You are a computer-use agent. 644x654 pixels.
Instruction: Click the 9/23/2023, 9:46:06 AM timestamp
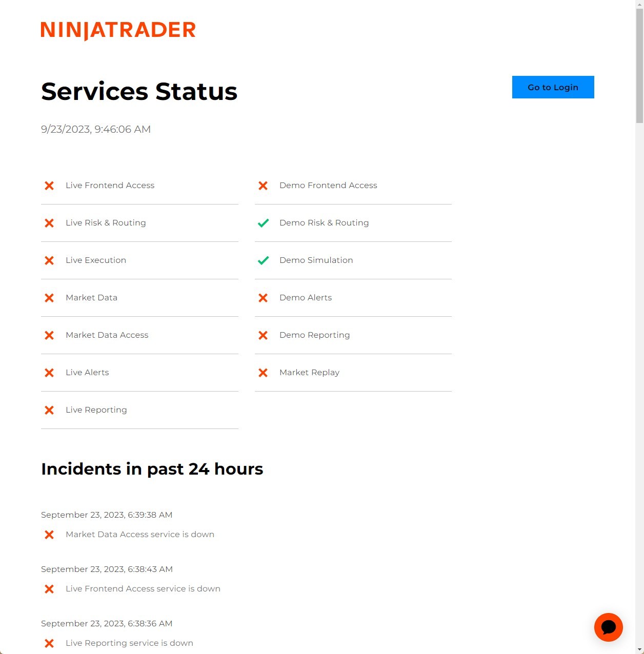(96, 129)
